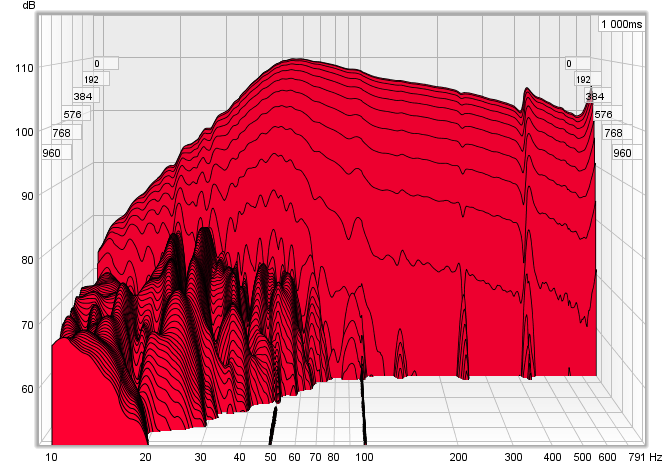Click the 100 Hz frequency axis label
Screen dimensions: 664x467
(366, 456)
